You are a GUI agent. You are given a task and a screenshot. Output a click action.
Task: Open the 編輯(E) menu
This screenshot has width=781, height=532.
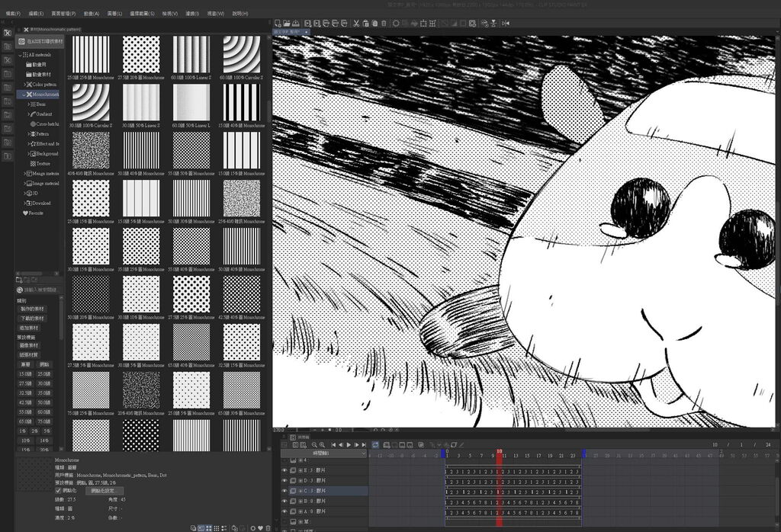click(36, 14)
